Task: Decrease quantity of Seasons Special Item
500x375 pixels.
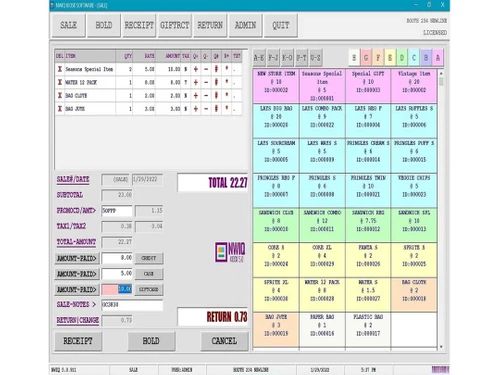Action: point(206,69)
